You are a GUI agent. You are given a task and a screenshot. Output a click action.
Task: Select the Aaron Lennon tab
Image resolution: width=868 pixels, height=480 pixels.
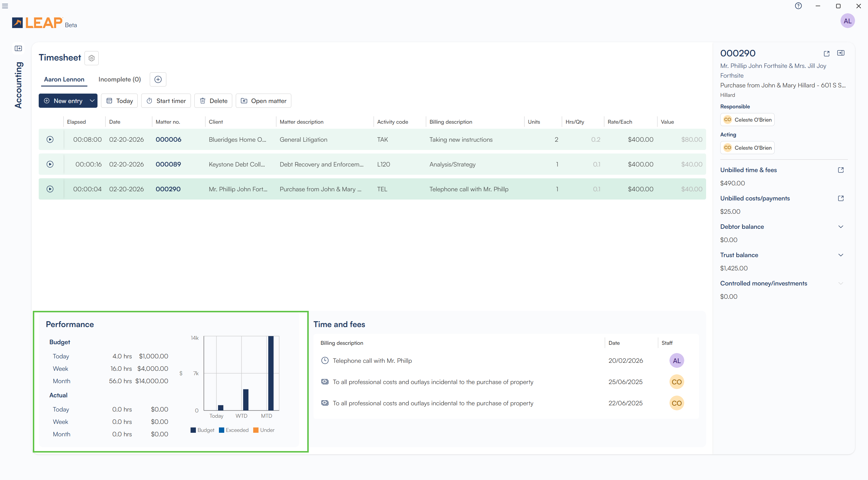tap(64, 79)
